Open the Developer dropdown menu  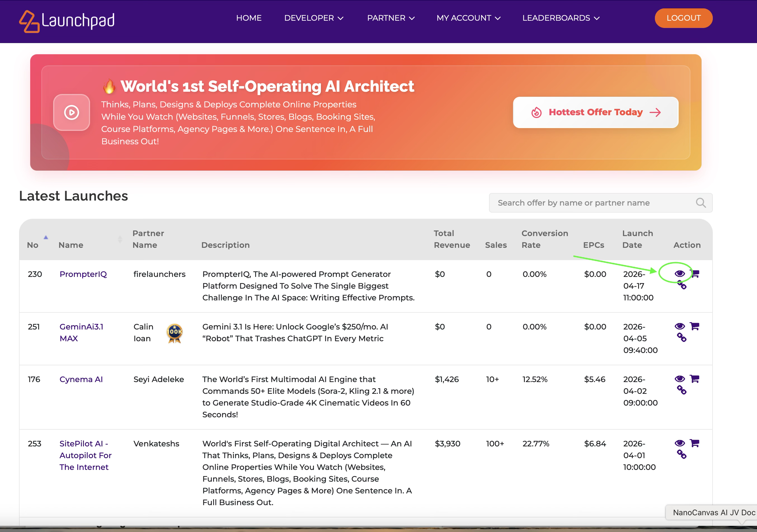point(314,18)
